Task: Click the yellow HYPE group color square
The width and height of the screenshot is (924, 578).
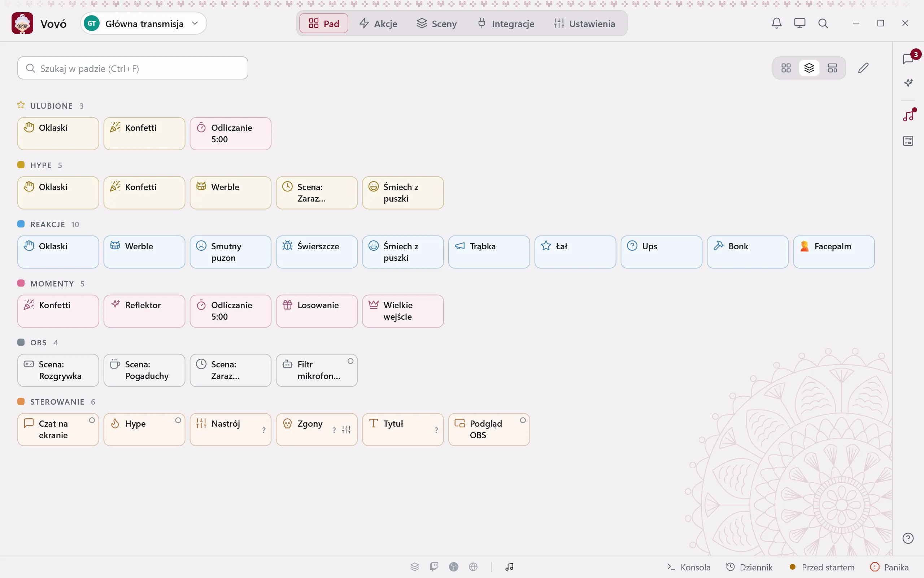Action: pyautogui.click(x=21, y=165)
